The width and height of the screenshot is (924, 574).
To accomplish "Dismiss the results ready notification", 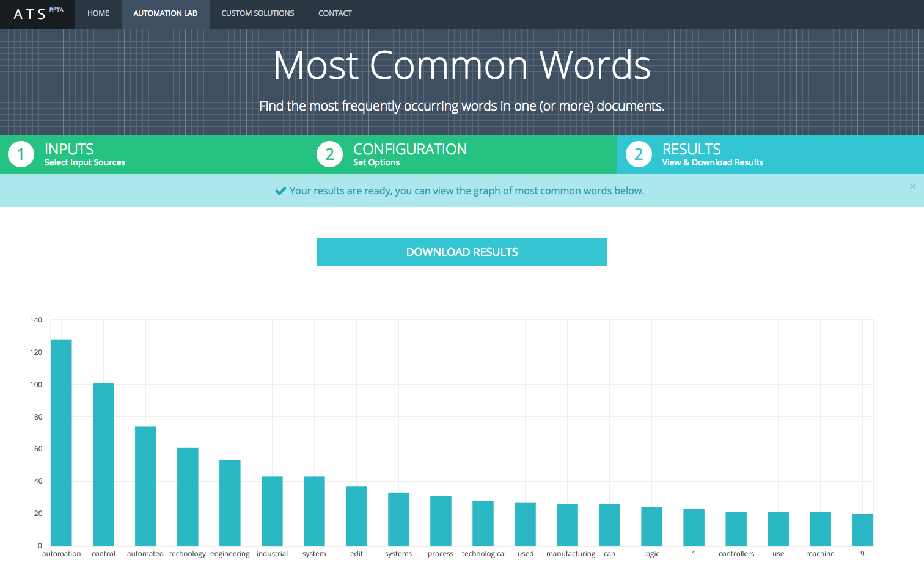I will pyautogui.click(x=912, y=187).
